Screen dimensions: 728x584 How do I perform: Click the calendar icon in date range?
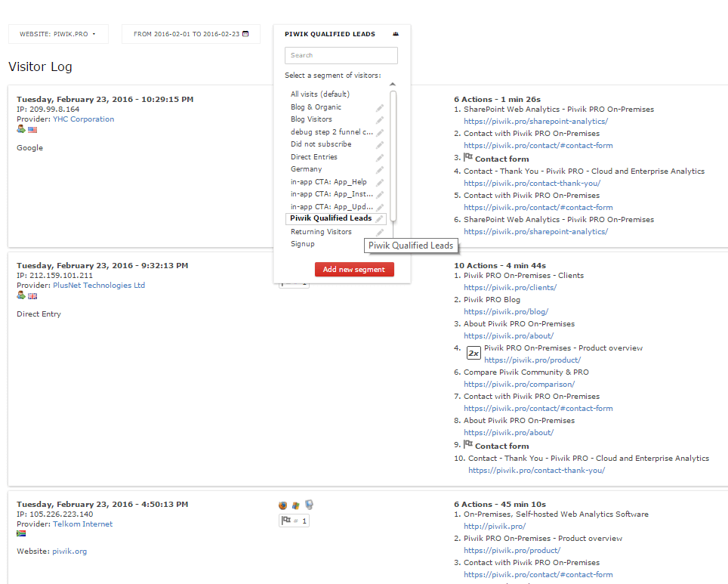click(245, 34)
